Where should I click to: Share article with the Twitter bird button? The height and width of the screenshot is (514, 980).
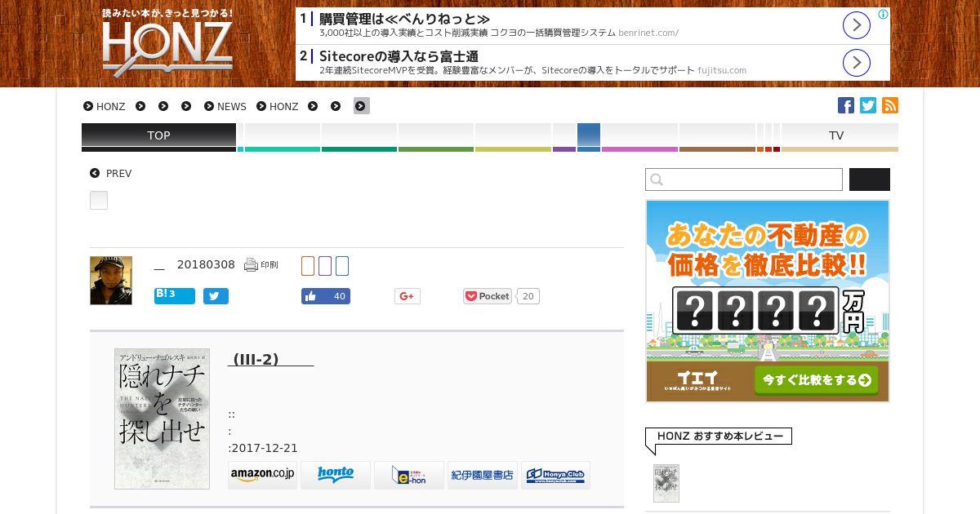coord(216,296)
